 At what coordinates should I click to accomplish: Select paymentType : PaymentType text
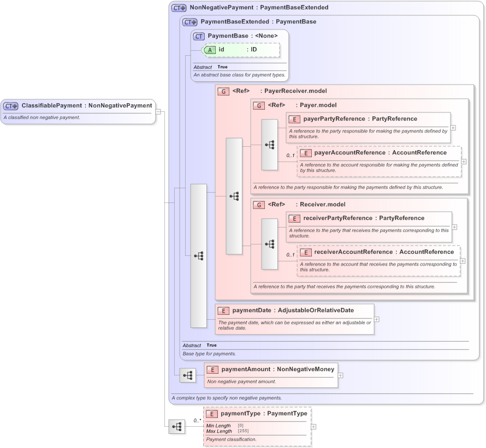[x=264, y=414]
